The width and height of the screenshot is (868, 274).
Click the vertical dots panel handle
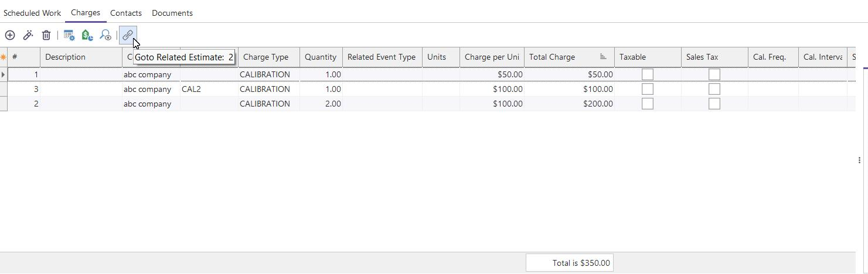[x=859, y=160]
